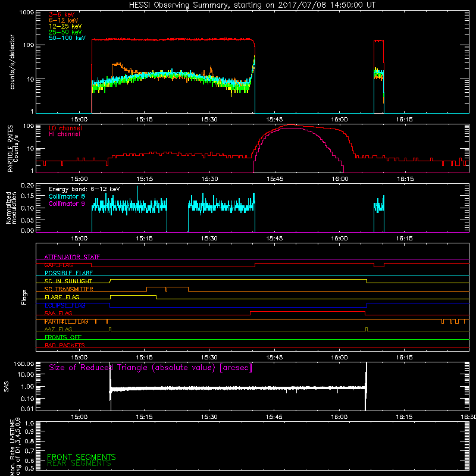
Task: Click the Energy band: 6-12 keV label
Action: point(84,189)
